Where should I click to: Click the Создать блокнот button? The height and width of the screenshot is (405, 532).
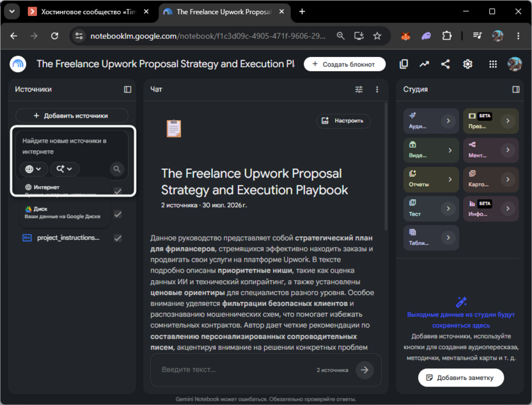tap(345, 64)
